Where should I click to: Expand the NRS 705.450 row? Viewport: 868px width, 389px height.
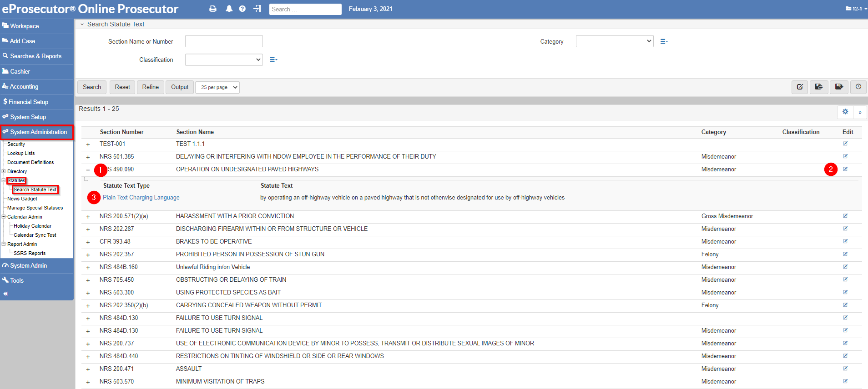tap(88, 280)
